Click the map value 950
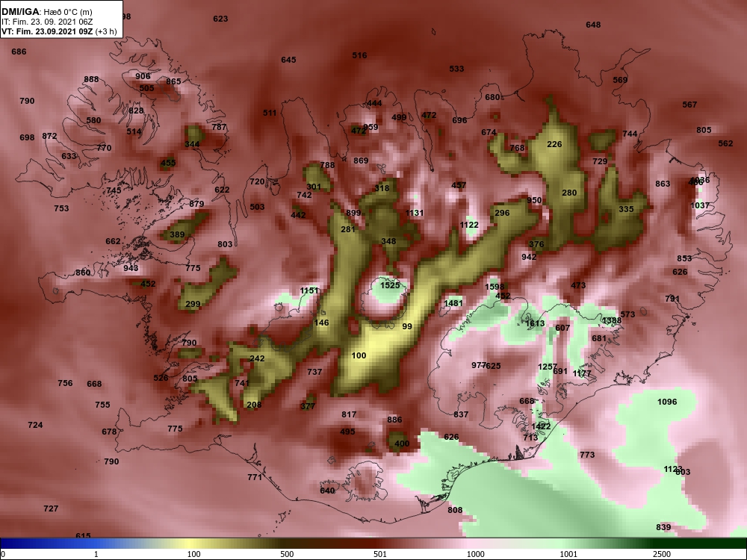The height and width of the screenshot is (560, 747). click(534, 200)
